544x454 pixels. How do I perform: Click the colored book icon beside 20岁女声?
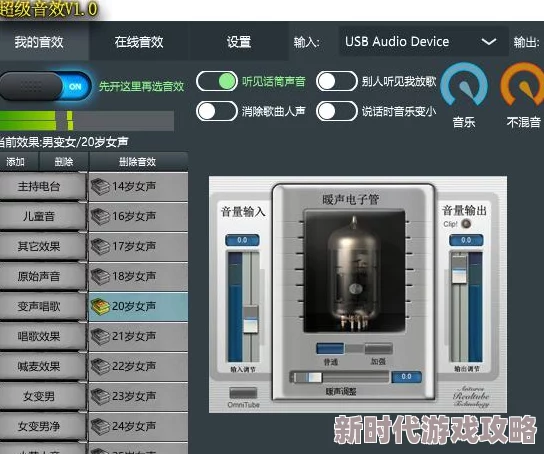coord(100,306)
